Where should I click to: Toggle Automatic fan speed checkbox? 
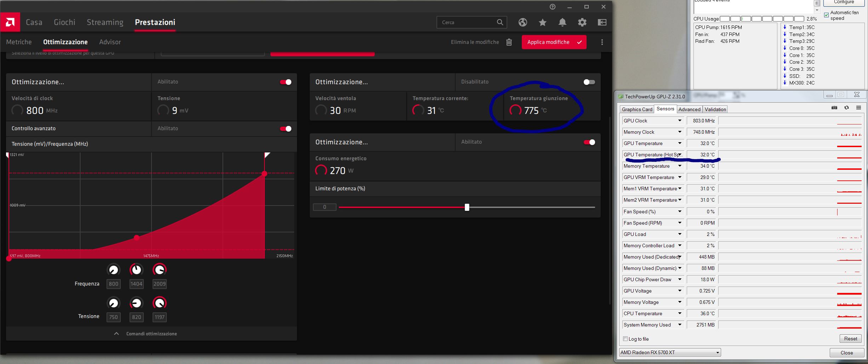point(826,15)
